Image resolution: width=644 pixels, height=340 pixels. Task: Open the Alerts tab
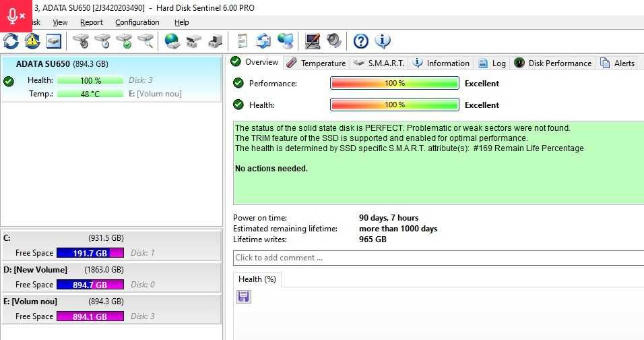coord(617,63)
